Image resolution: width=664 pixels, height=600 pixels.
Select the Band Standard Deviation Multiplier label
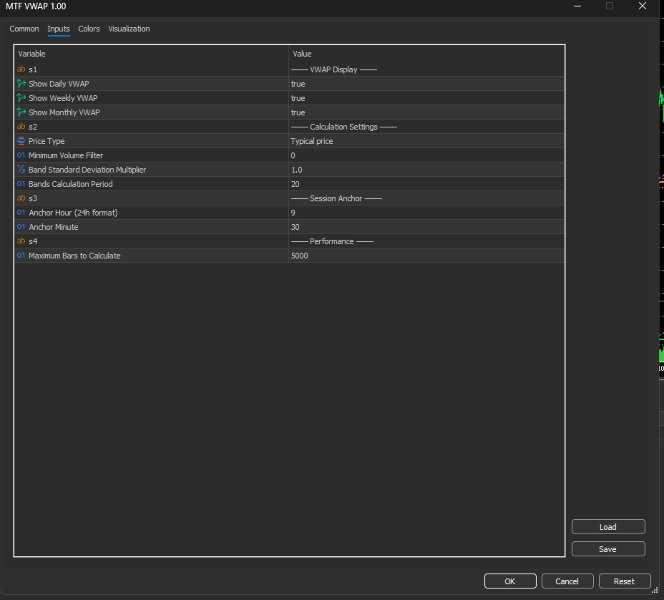click(87, 170)
